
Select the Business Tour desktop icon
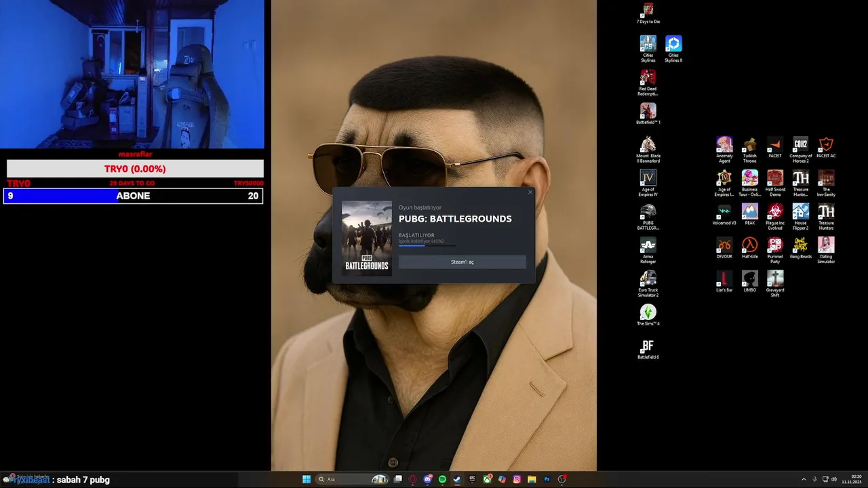click(749, 184)
